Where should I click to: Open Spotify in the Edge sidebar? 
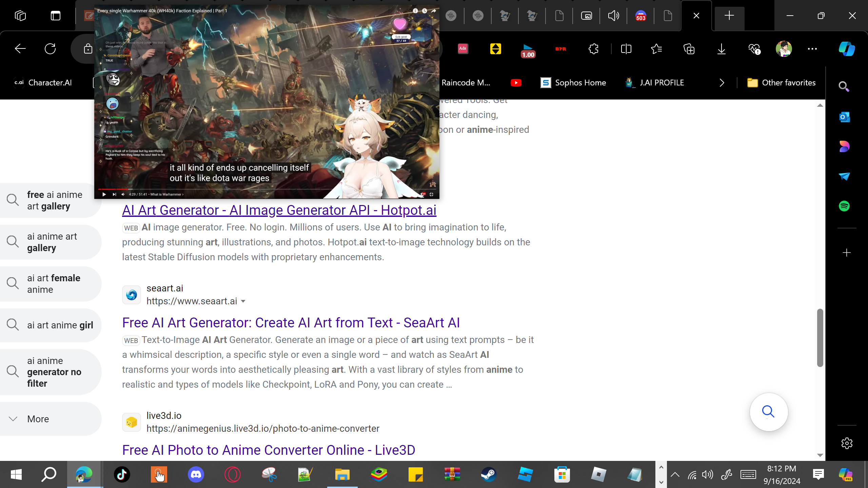[x=844, y=206]
